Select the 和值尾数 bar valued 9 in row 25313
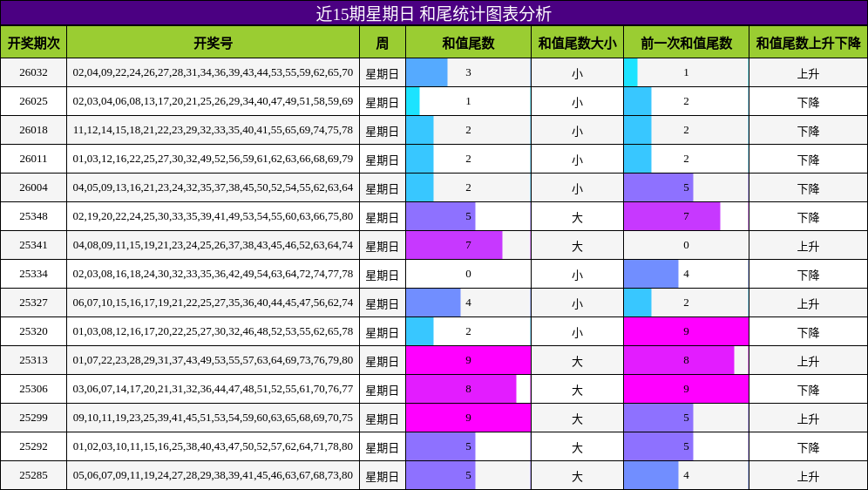 tap(468, 360)
